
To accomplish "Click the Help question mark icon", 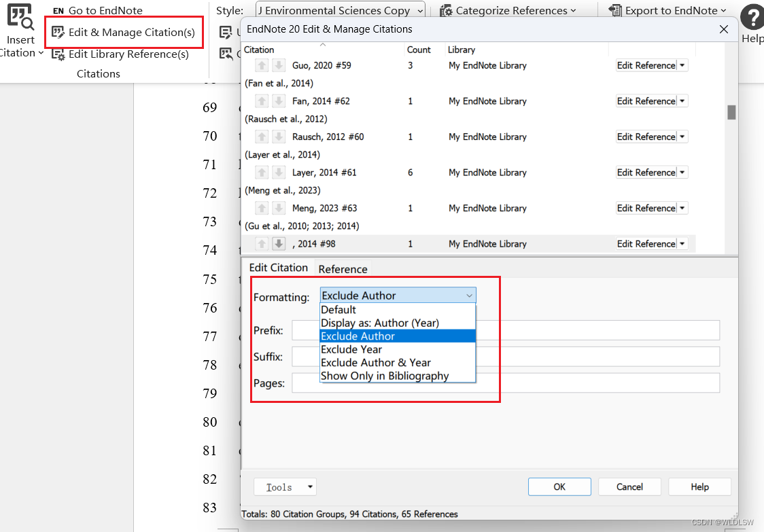I will coord(752,18).
